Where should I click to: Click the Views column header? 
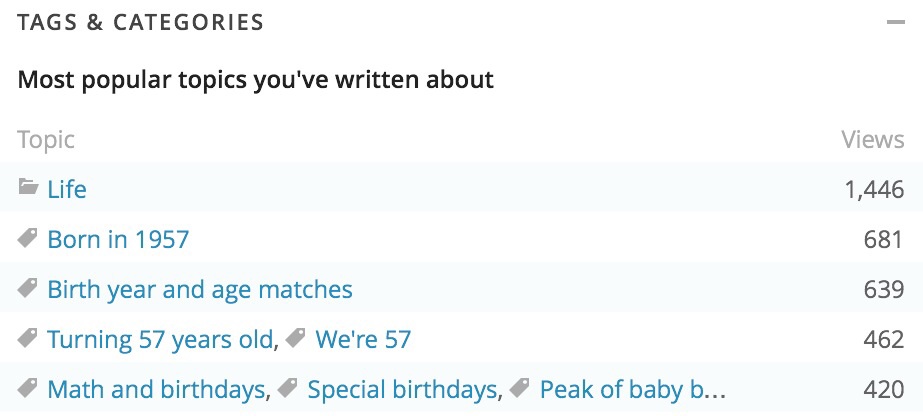872,140
